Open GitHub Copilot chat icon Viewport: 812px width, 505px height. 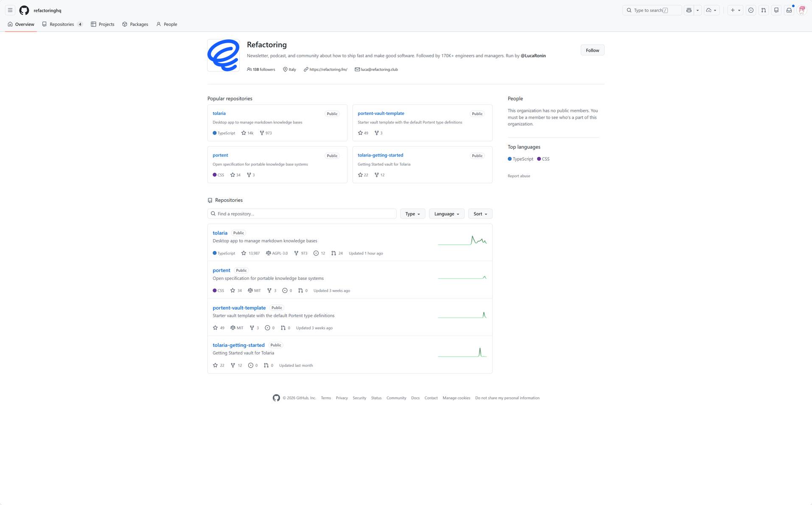(x=689, y=10)
